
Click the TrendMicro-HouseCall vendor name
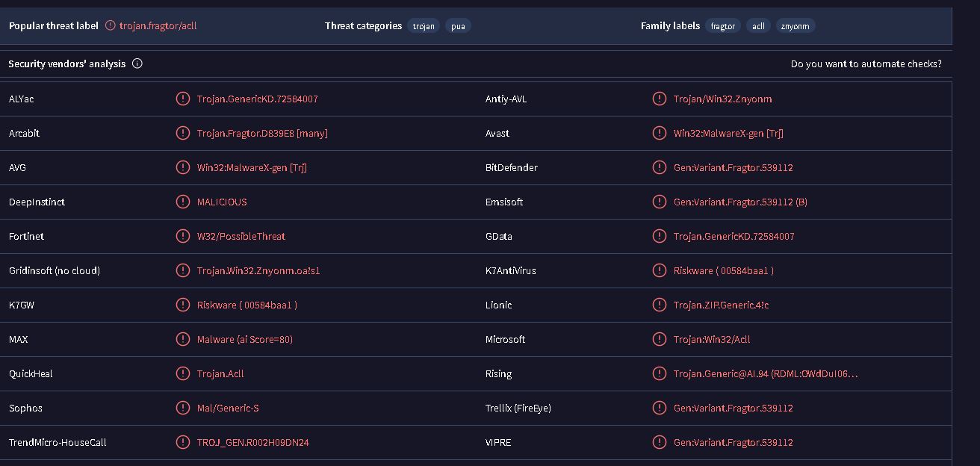click(x=58, y=442)
